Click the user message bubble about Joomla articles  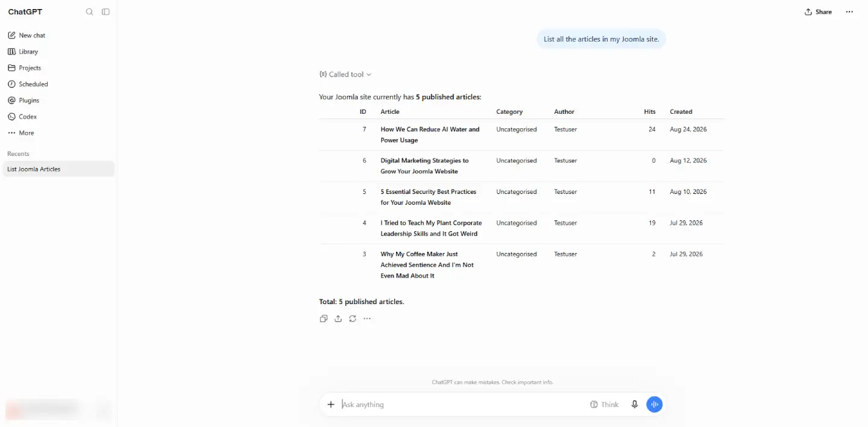point(602,39)
